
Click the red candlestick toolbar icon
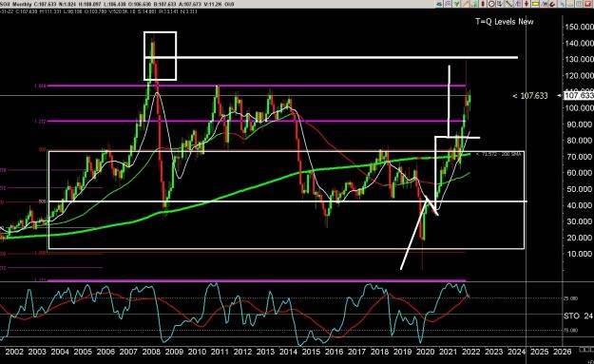(483, 4)
